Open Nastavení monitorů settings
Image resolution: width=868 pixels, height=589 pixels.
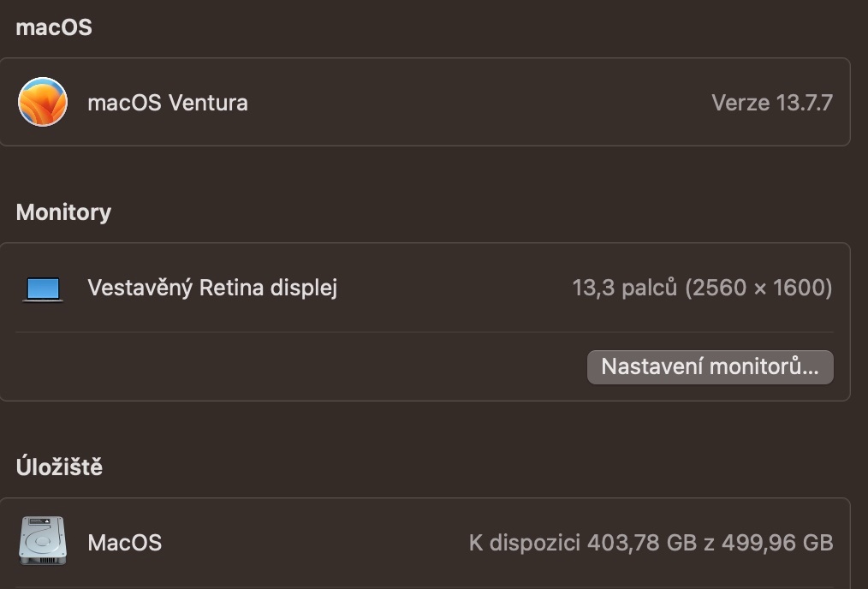(x=710, y=366)
